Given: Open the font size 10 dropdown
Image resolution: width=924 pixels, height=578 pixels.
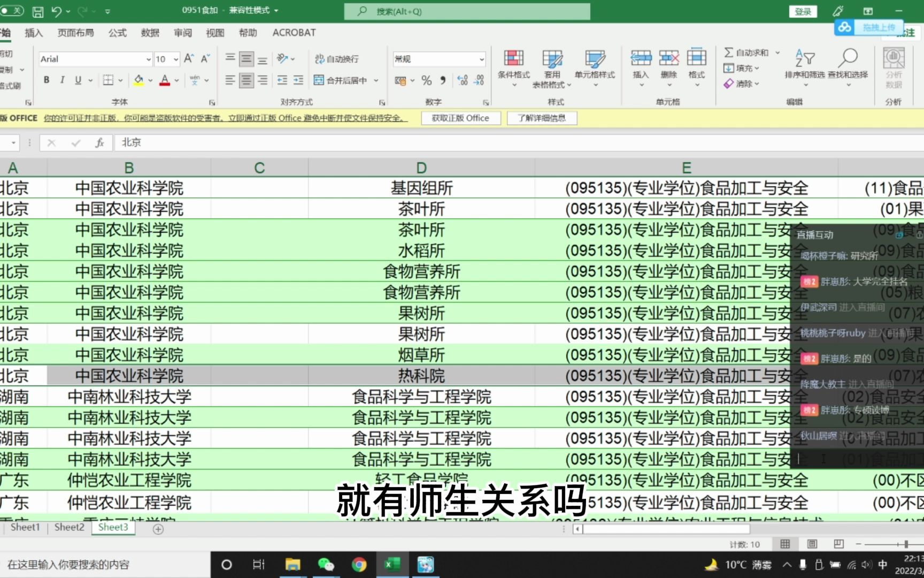Looking at the screenshot, I should click(x=176, y=59).
